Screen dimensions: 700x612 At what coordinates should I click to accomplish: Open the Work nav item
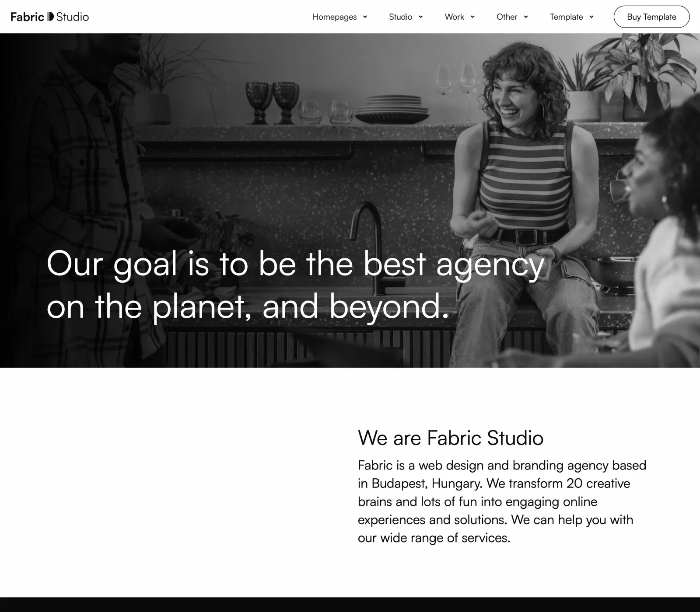tap(455, 17)
